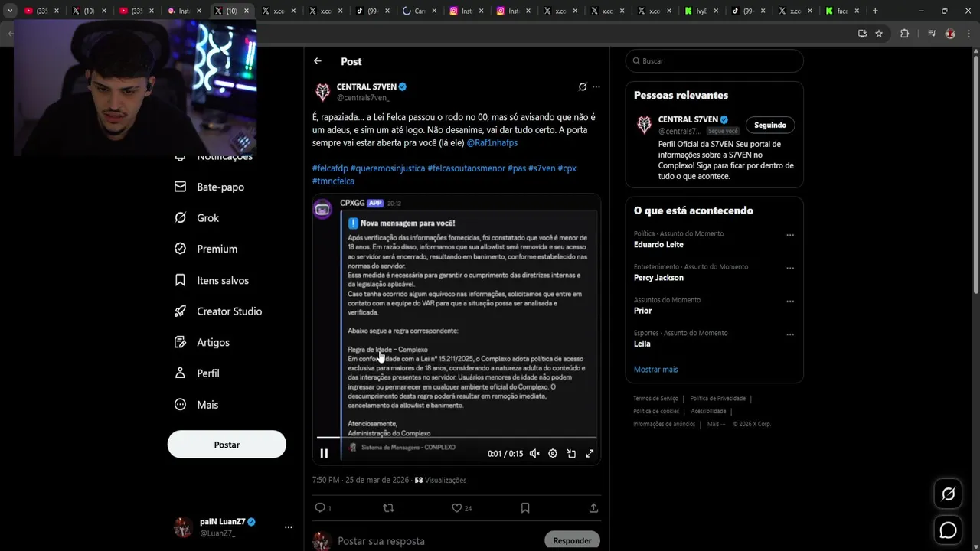
Task: Click the Buscar search box
Action: tap(714, 61)
